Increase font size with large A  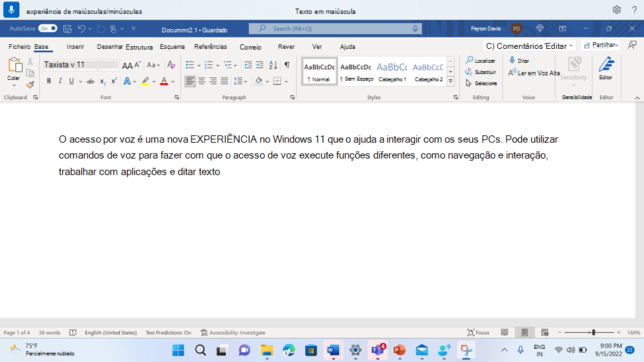[127, 65]
